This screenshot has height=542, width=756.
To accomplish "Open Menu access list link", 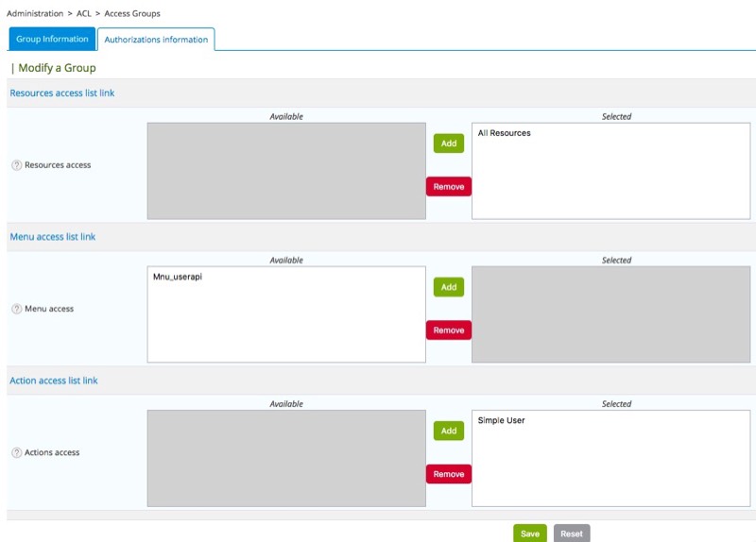I will pos(52,237).
